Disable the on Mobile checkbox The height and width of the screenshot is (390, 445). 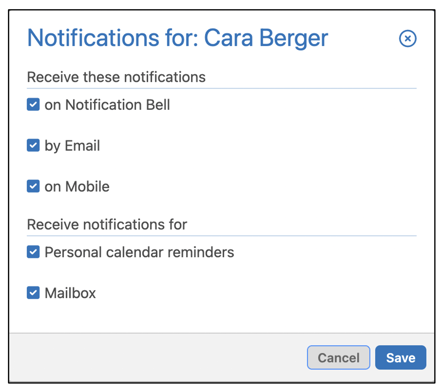point(33,186)
